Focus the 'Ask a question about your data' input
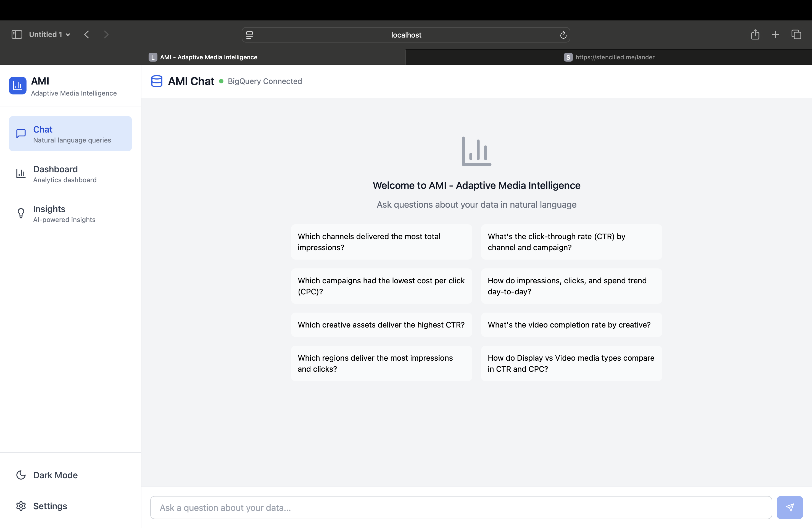The image size is (812, 528). click(x=461, y=508)
